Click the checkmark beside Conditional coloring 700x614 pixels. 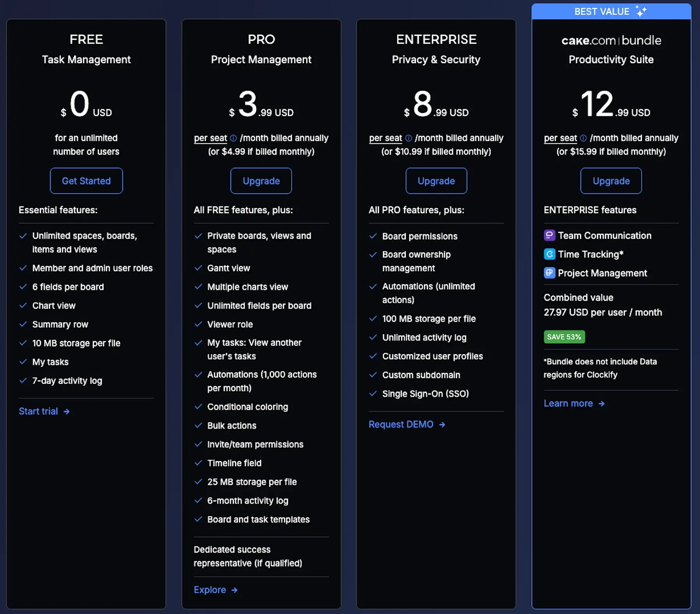pos(198,406)
